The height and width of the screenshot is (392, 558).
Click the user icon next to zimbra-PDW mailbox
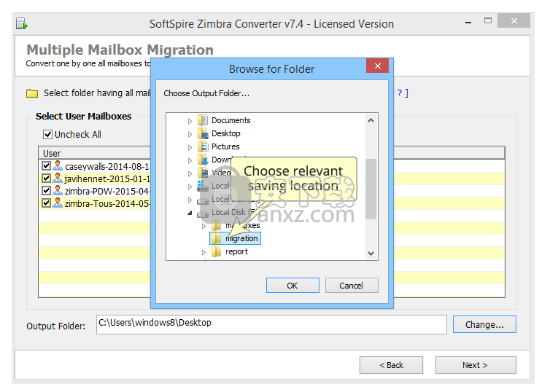click(58, 191)
